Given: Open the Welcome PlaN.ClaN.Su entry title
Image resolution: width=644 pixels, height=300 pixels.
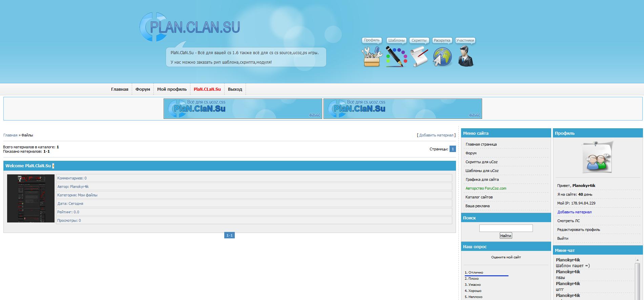Looking at the screenshot, I should [28, 166].
